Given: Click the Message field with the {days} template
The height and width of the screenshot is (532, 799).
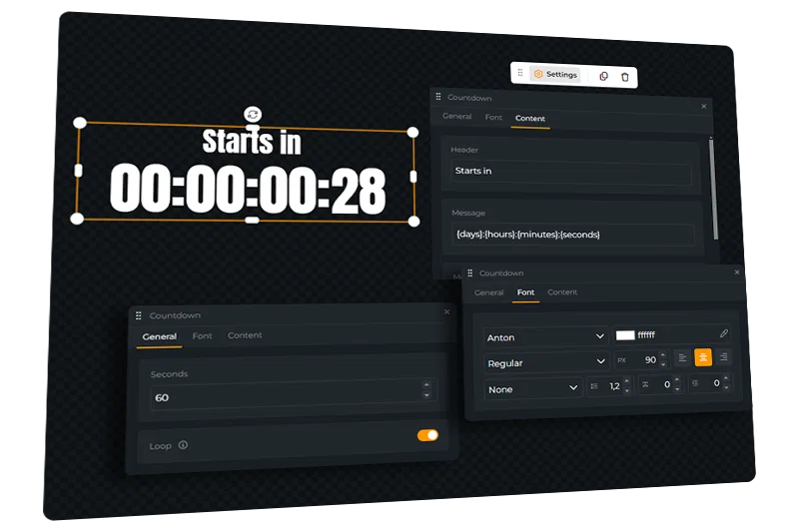Looking at the screenshot, I should point(572,235).
